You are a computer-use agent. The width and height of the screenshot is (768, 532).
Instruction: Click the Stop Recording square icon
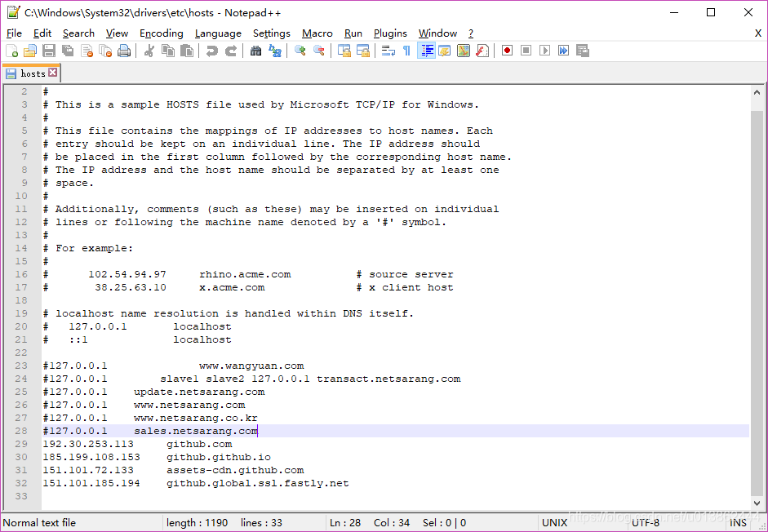click(x=526, y=51)
